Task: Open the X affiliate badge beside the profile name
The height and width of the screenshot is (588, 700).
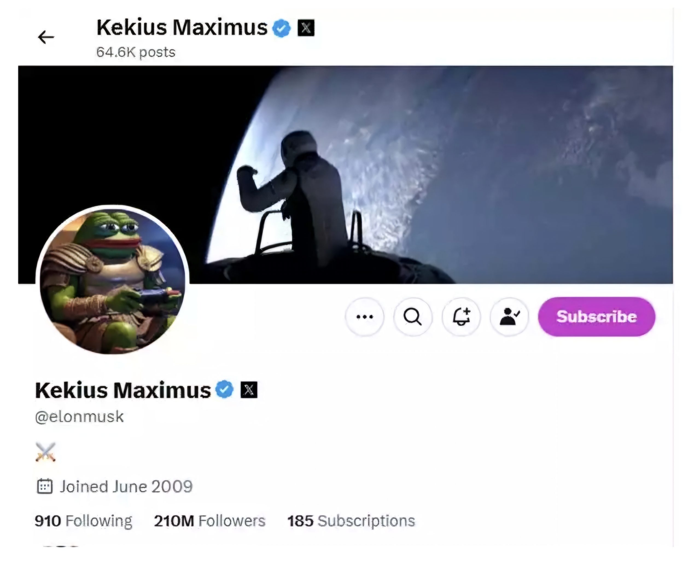Action: tap(249, 390)
